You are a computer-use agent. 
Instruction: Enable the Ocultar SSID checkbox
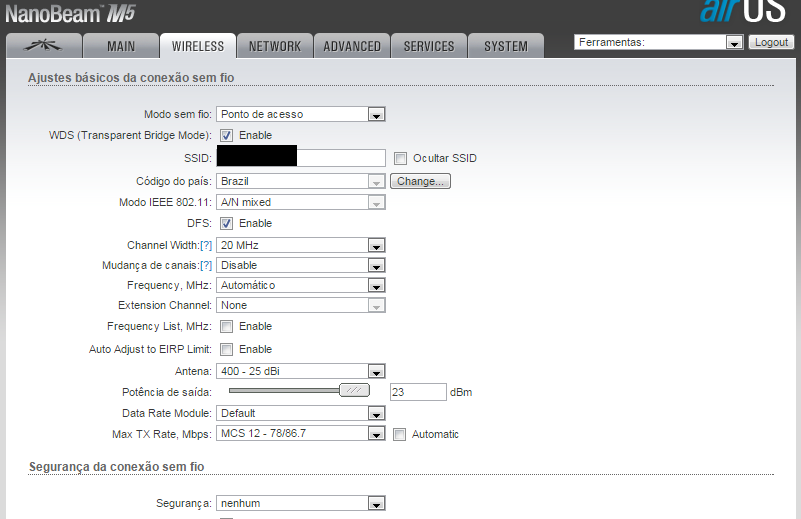click(x=400, y=158)
